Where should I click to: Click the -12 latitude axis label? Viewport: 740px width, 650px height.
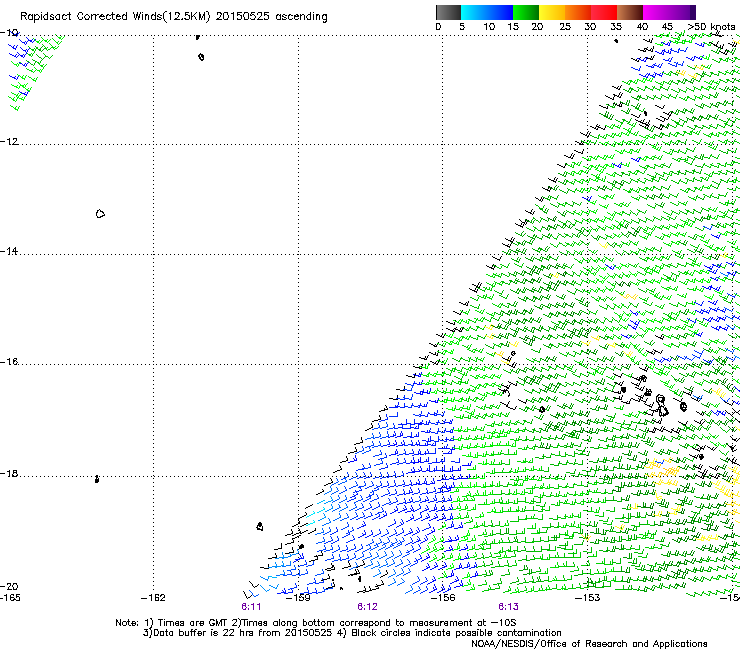coord(9,142)
